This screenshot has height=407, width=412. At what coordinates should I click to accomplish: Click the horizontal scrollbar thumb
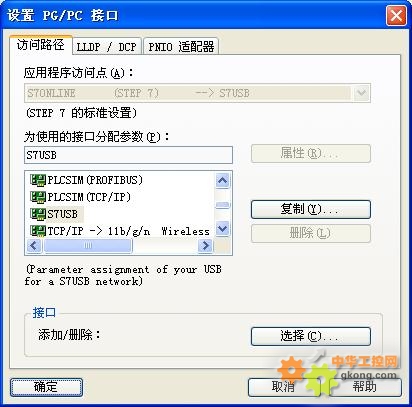click(x=88, y=246)
